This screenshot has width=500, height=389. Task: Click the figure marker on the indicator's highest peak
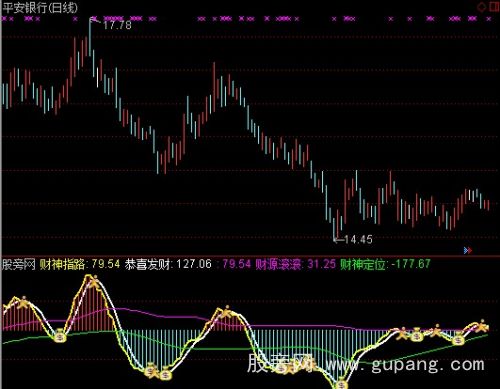point(94,282)
